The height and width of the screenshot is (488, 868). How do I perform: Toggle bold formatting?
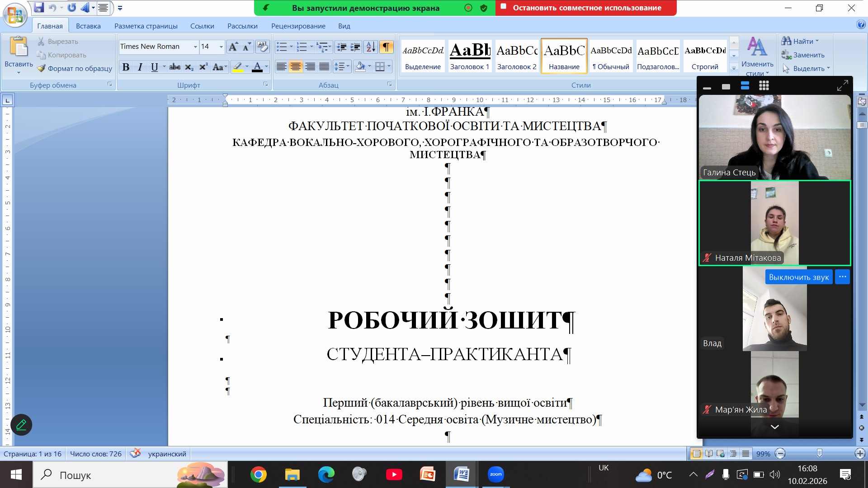pos(126,67)
